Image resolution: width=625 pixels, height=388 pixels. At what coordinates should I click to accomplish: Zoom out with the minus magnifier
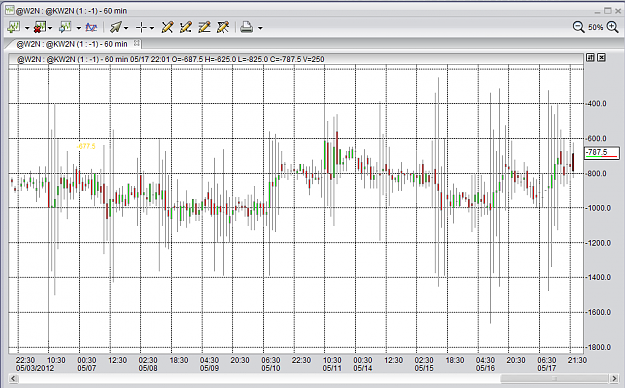pos(578,27)
